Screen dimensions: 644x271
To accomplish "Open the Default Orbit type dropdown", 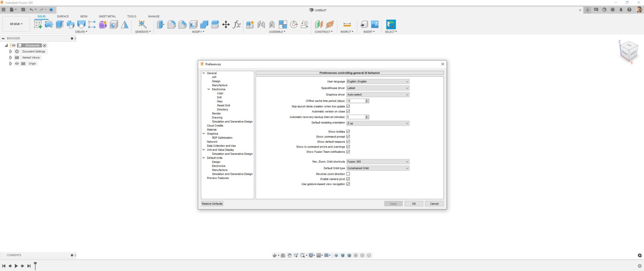I will pyautogui.click(x=378, y=168).
